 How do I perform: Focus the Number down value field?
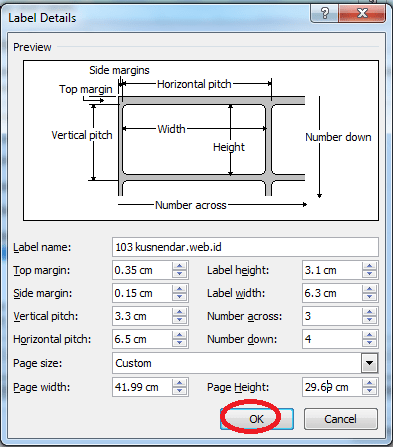pyautogui.click(x=332, y=339)
